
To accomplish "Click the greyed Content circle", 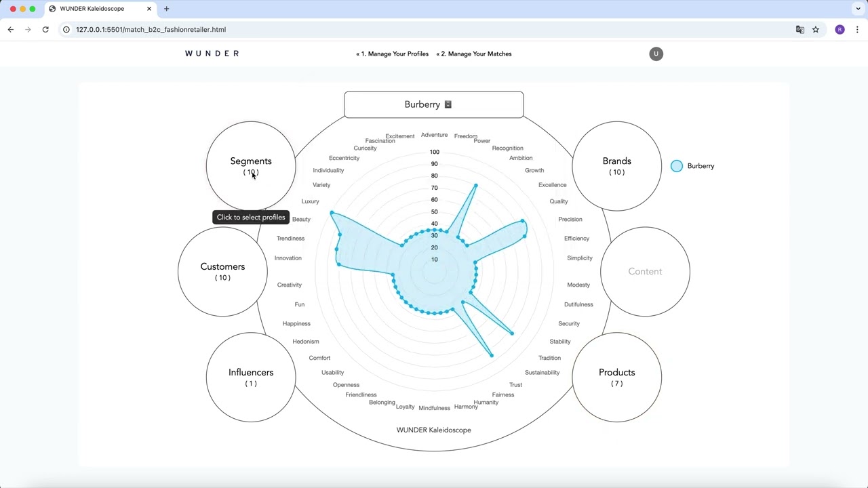I will pos(645,271).
